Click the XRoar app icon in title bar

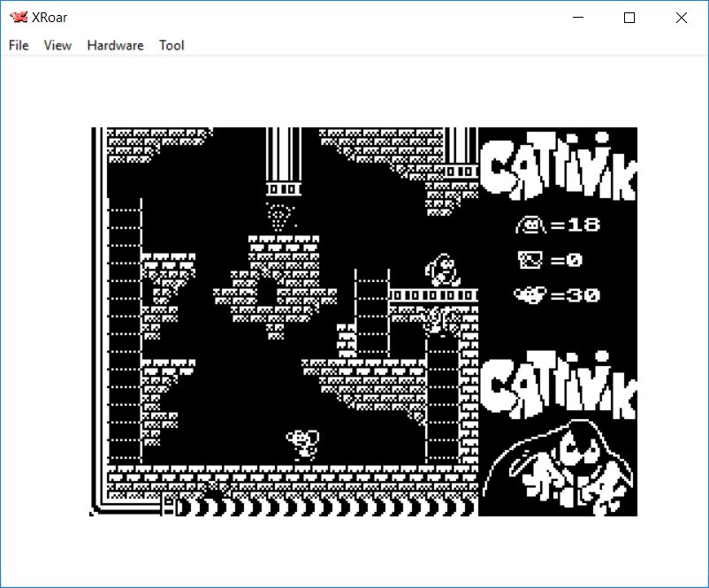click(18, 18)
